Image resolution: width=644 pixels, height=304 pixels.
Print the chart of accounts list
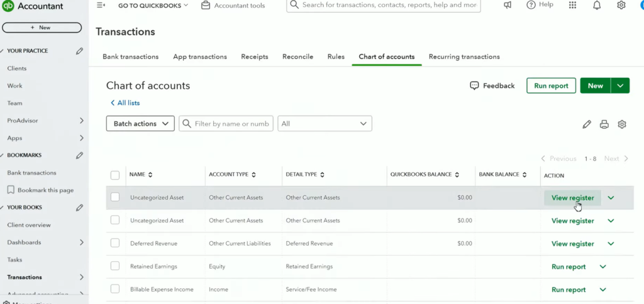[x=604, y=124]
